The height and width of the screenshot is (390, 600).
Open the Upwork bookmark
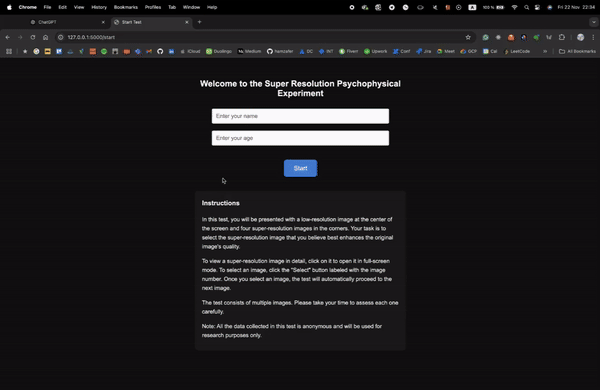pos(376,51)
